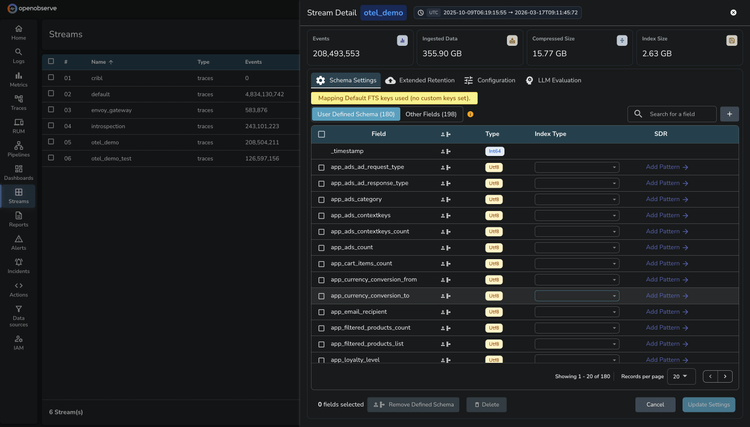Open Metrics in the sidebar
This screenshot has height=427, width=750.
[18, 79]
